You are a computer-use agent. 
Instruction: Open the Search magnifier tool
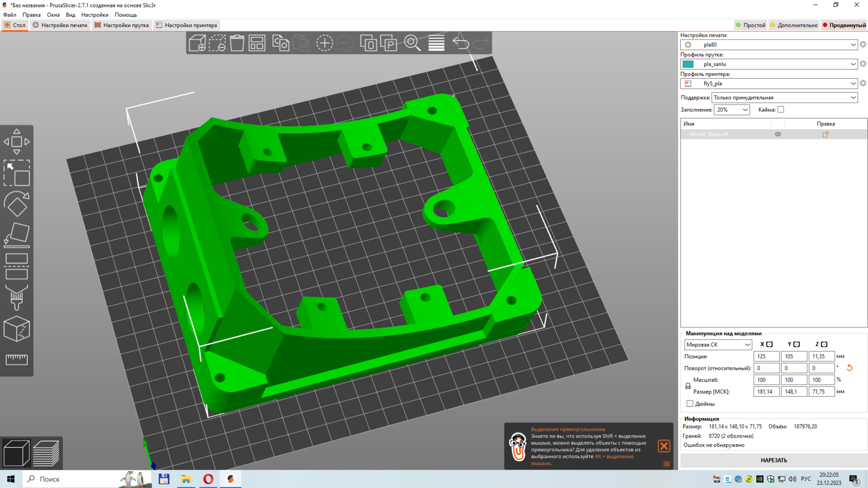[x=412, y=43]
